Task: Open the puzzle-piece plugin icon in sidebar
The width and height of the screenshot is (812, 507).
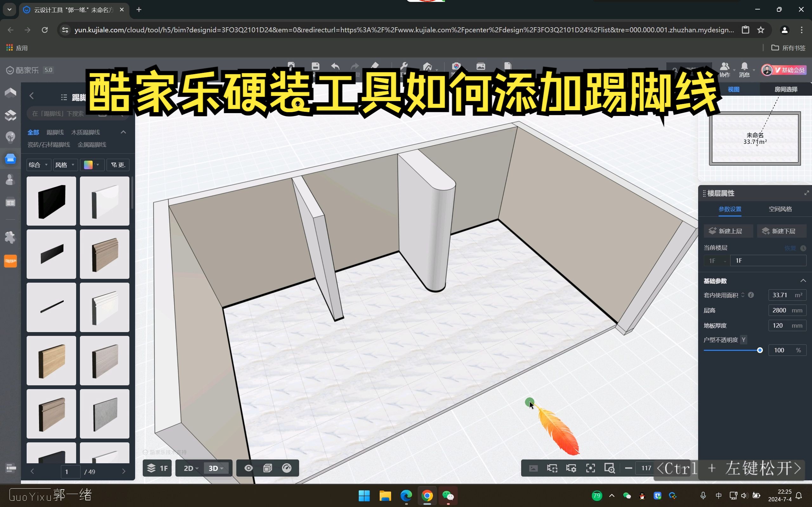Action: tap(11, 237)
